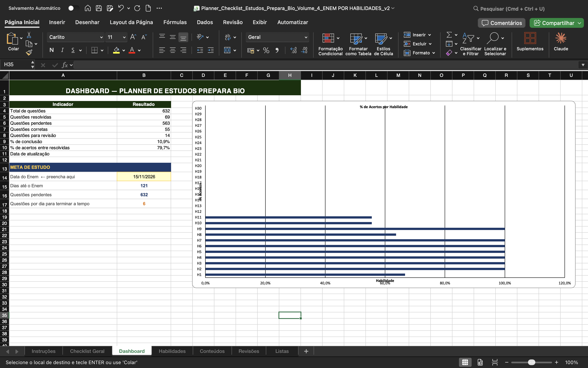588x368 pixels.
Task: Open the Claude add-in
Action: click(x=561, y=42)
